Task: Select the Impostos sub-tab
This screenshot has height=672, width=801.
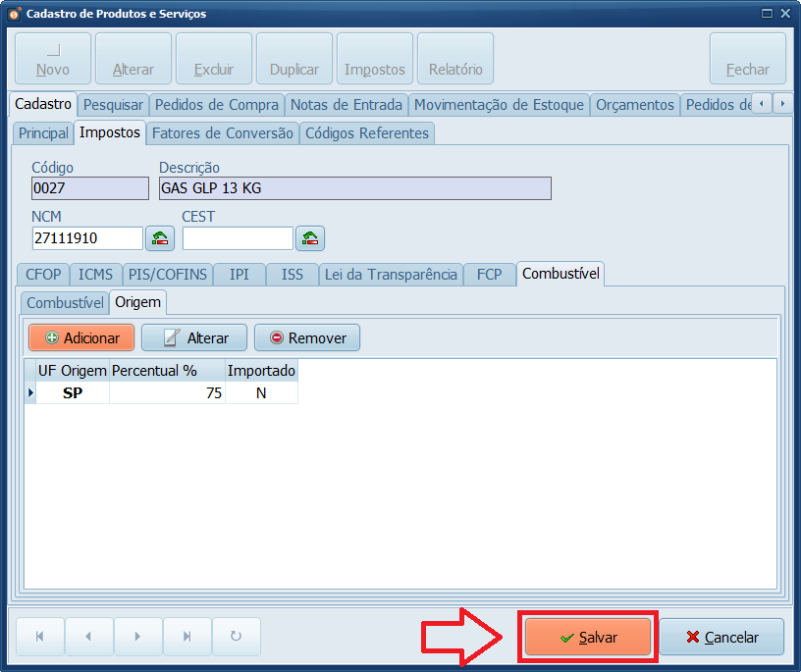Action: click(110, 132)
